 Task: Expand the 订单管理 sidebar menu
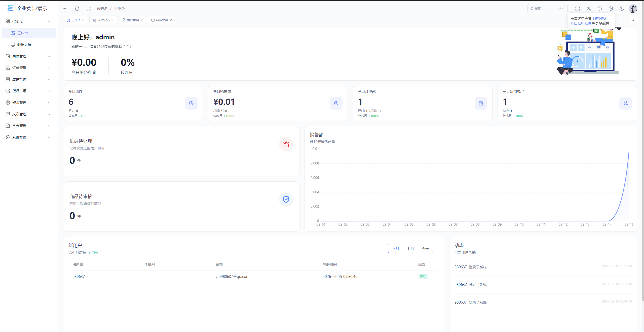pyautogui.click(x=29, y=68)
